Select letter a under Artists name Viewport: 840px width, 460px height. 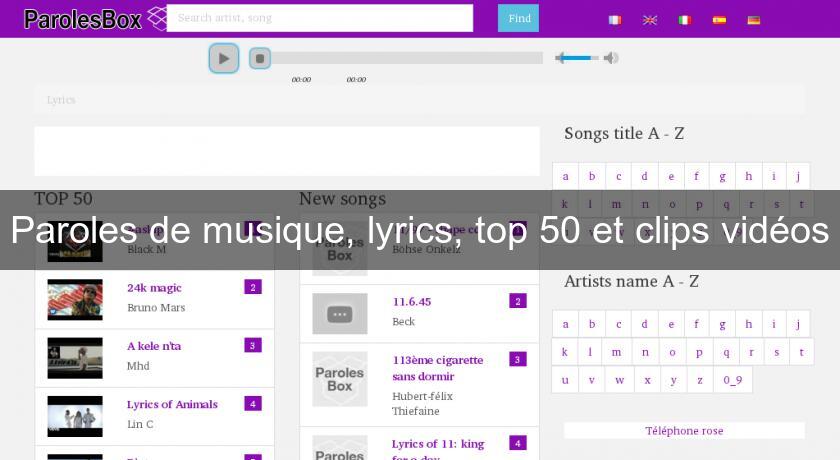[x=565, y=324]
